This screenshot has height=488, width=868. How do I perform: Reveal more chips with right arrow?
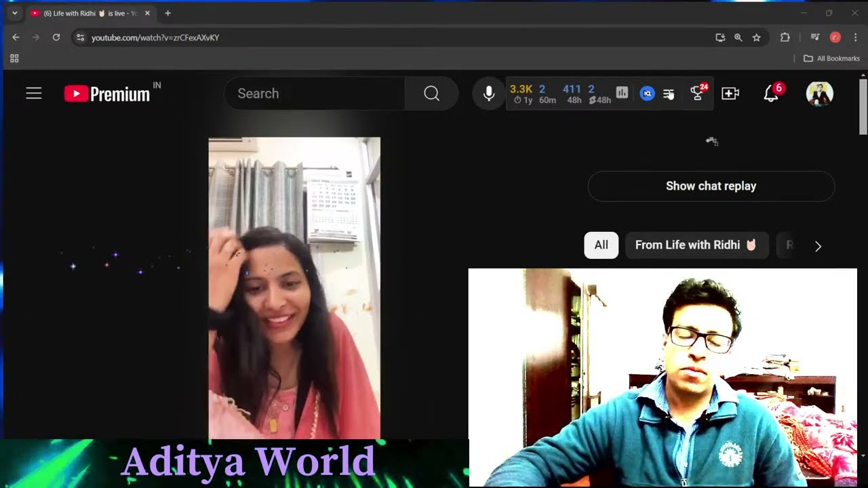tap(818, 246)
